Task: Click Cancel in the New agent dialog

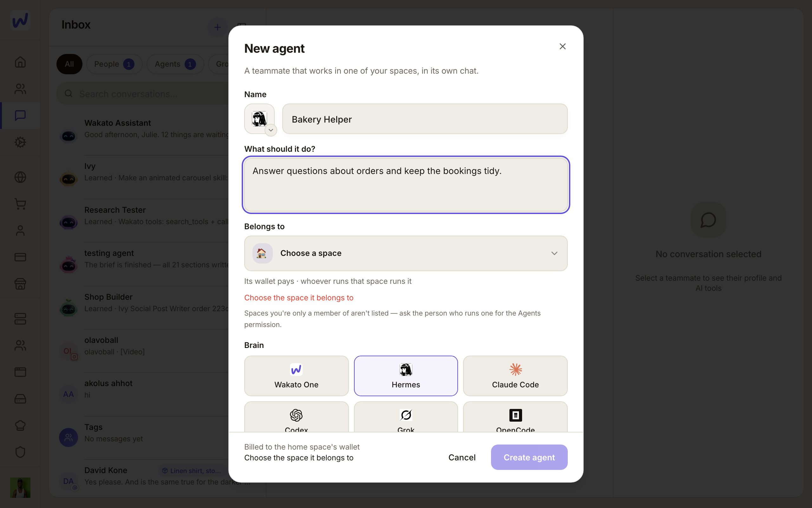Action: click(x=462, y=457)
